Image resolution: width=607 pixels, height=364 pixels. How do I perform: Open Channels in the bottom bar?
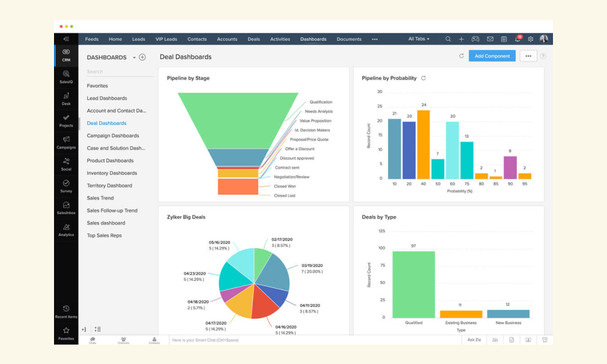[123, 340]
